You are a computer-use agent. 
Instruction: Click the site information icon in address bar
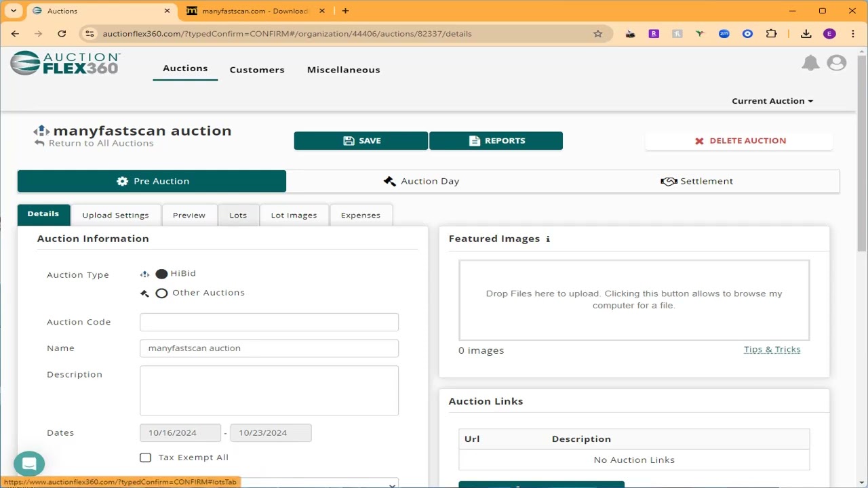[x=90, y=34]
